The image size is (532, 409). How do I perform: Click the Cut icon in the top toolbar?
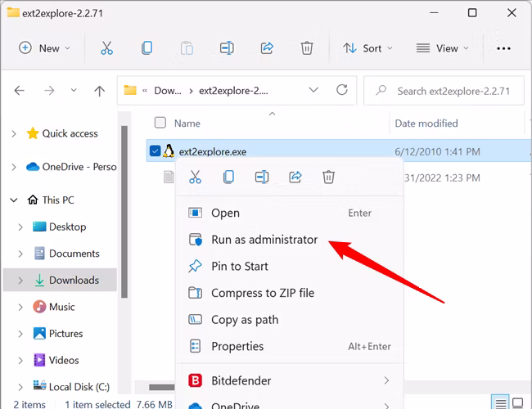[x=107, y=48]
